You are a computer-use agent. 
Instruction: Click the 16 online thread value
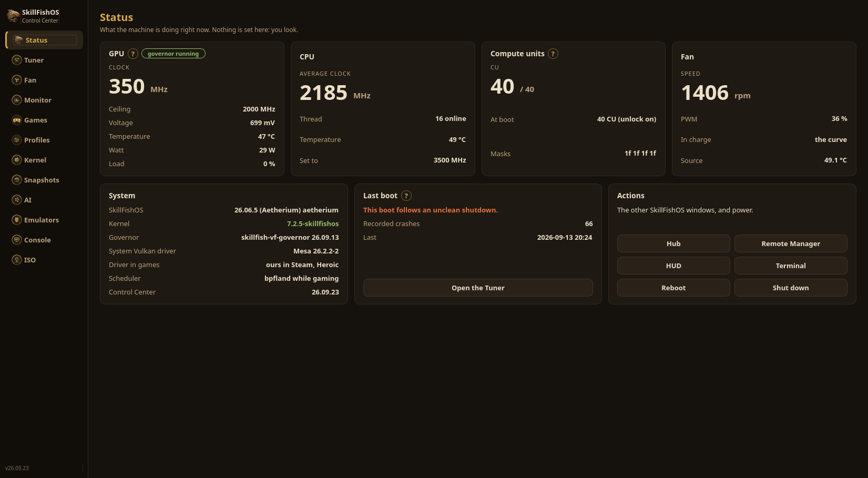coord(451,119)
